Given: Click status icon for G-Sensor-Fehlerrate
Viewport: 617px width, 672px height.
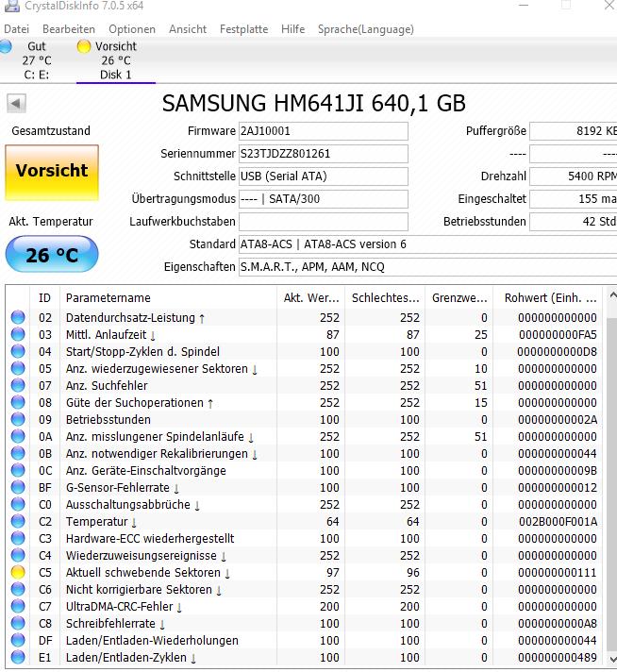Looking at the screenshot, I should 18,487.
